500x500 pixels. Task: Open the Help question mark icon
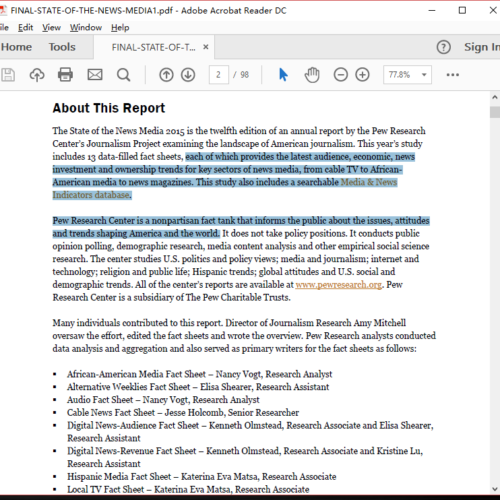click(x=443, y=47)
